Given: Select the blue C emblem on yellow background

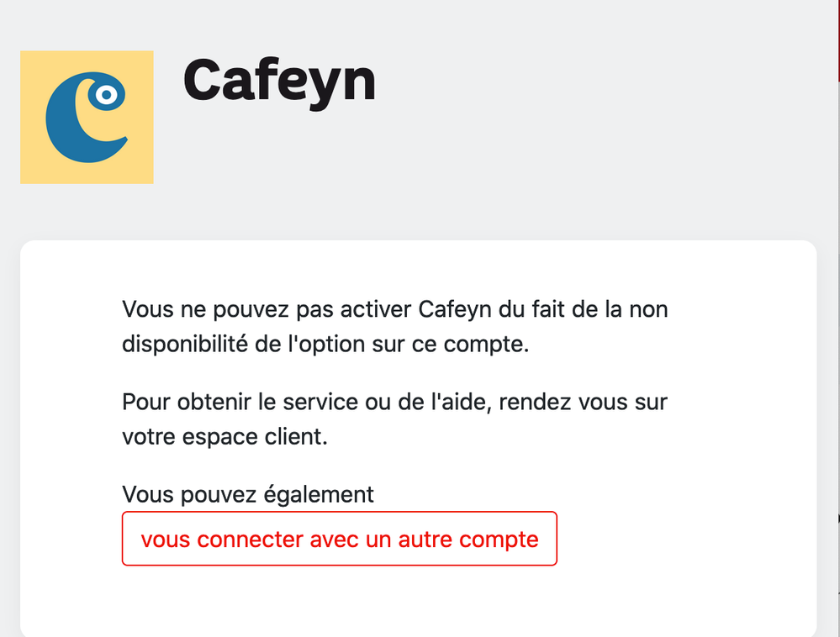Looking at the screenshot, I should (x=86, y=116).
